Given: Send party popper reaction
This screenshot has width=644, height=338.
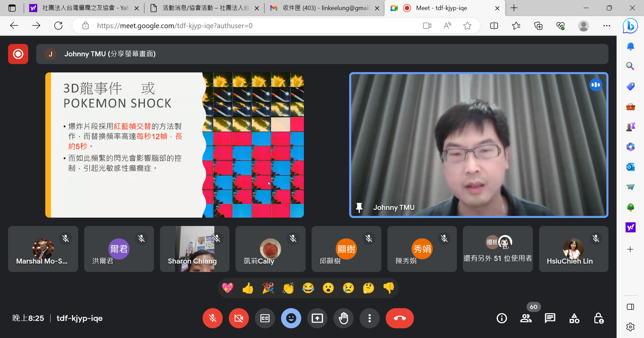Looking at the screenshot, I should tap(268, 288).
